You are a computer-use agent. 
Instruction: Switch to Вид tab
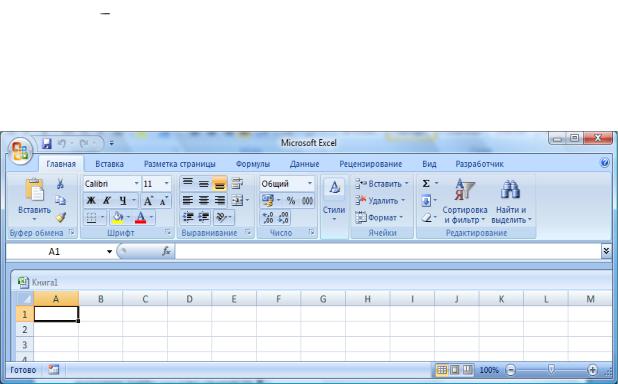tap(429, 164)
